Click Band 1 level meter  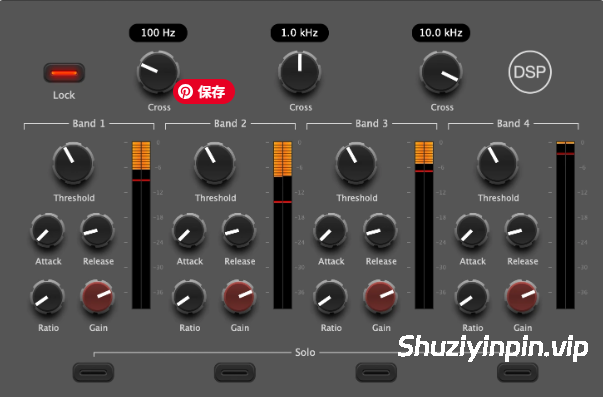141,225
